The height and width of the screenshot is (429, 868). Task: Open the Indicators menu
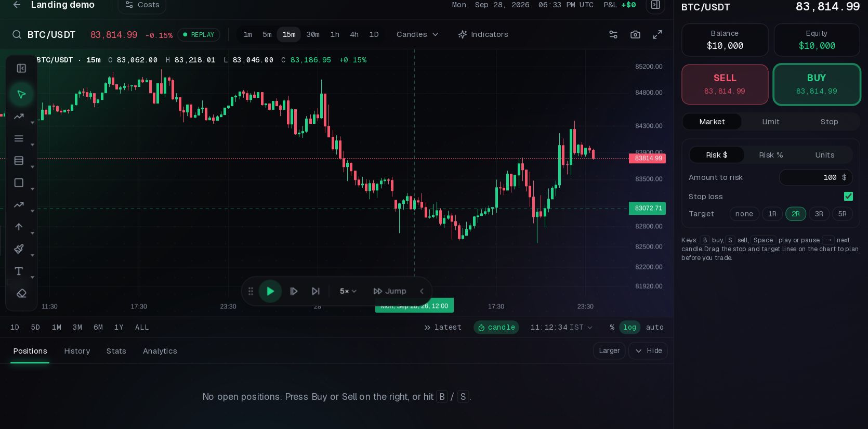click(x=483, y=34)
